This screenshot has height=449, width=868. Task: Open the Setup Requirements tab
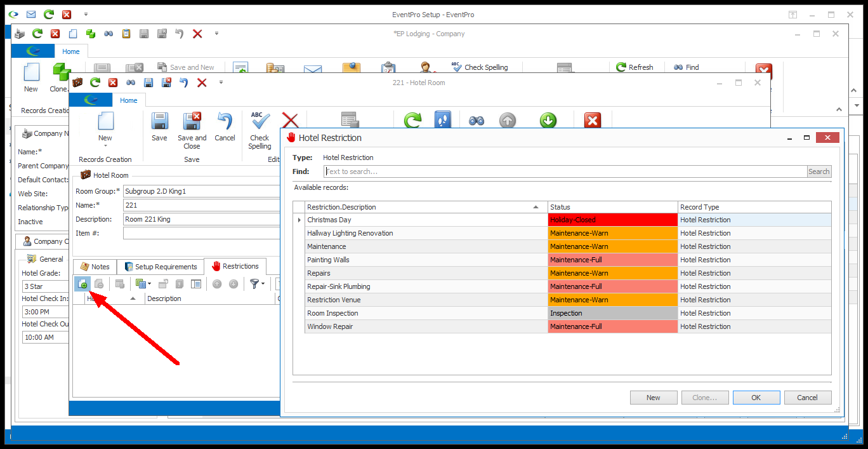(161, 267)
